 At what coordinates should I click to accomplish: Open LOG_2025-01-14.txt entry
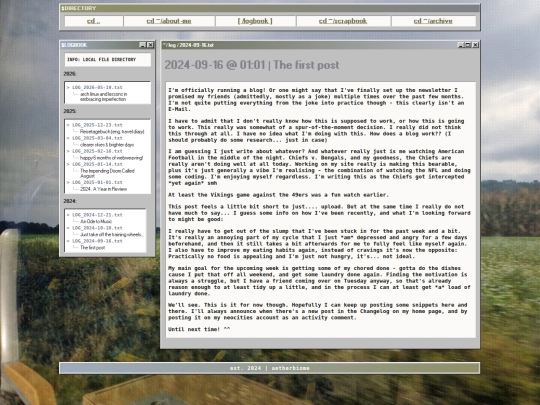click(x=97, y=164)
